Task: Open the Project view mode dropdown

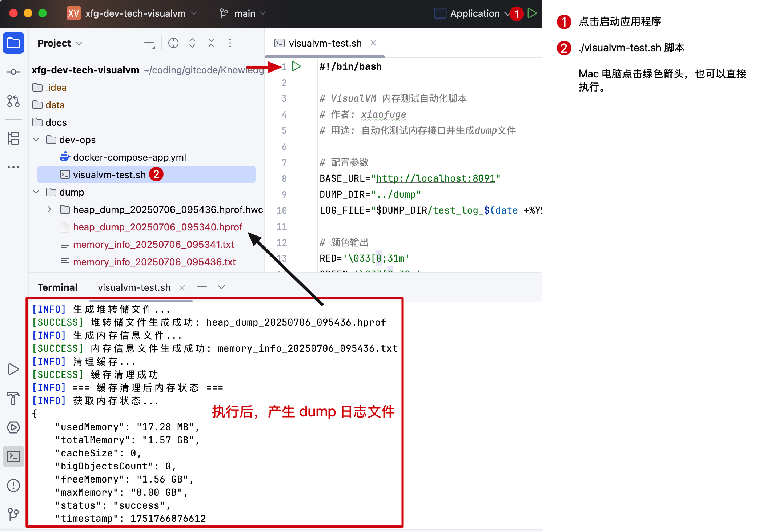Action: 60,43
